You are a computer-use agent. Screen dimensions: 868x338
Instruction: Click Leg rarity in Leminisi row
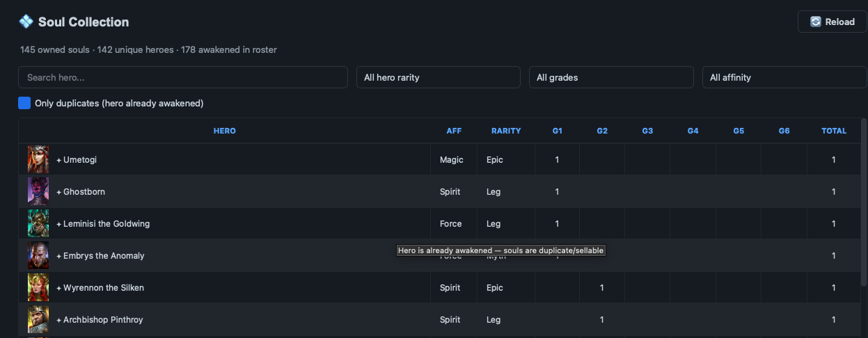pos(494,224)
